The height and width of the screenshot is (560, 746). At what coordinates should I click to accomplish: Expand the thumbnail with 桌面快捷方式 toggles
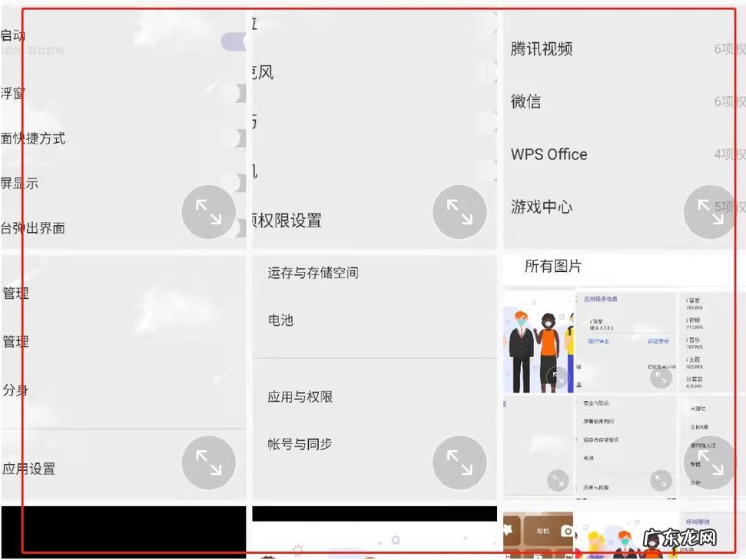click(x=208, y=211)
